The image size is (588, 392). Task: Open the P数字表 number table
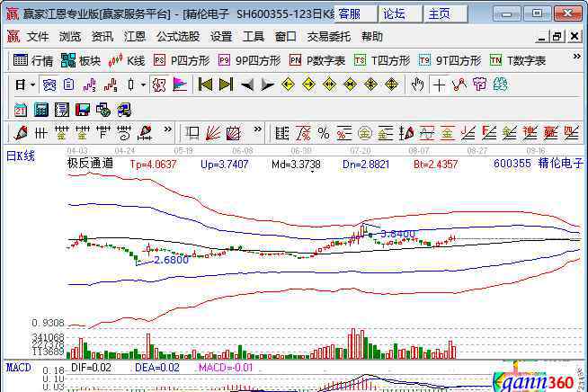point(317,60)
